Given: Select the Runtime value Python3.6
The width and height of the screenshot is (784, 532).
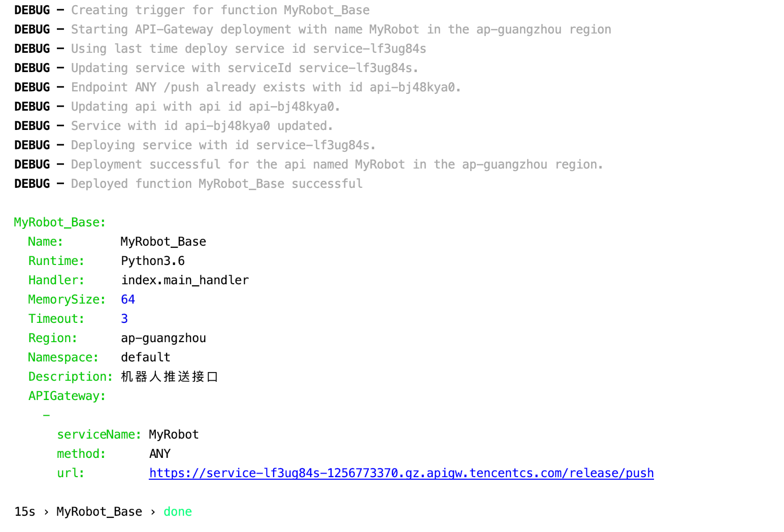Looking at the screenshot, I should [153, 261].
